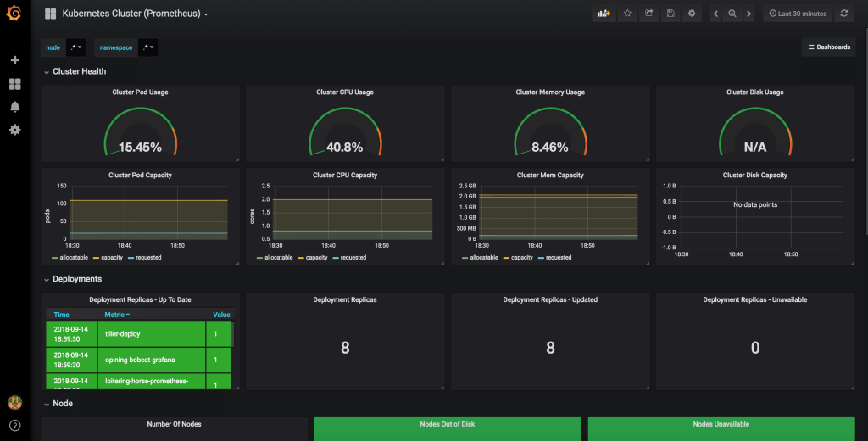Click the 2018-09-14 18:59:30 tiller-deploy time cell

click(x=71, y=334)
